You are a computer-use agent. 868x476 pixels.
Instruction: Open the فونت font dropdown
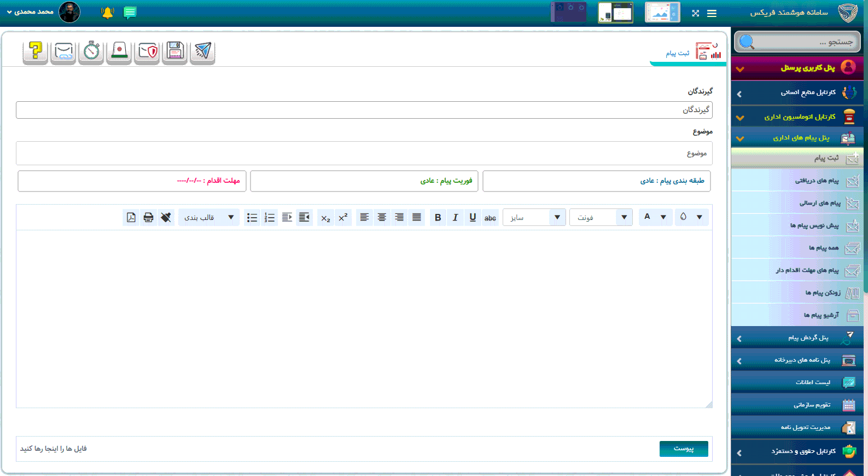pos(601,218)
